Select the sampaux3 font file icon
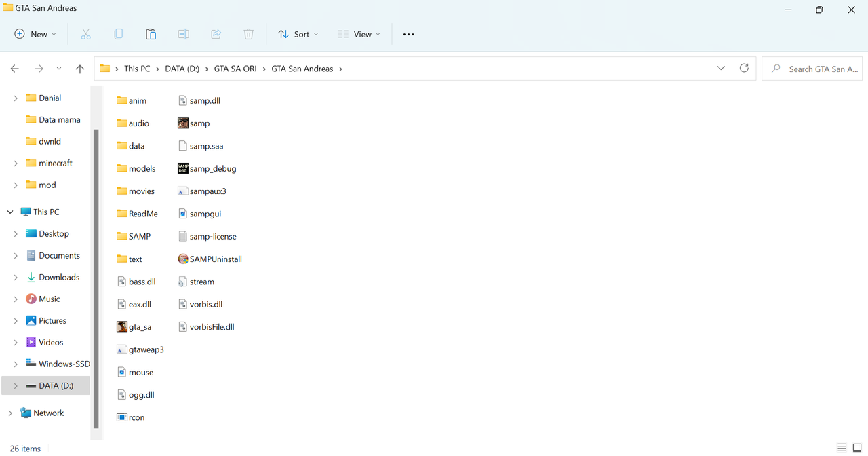The height and width of the screenshot is (456, 868). pyautogui.click(x=182, y=191)
